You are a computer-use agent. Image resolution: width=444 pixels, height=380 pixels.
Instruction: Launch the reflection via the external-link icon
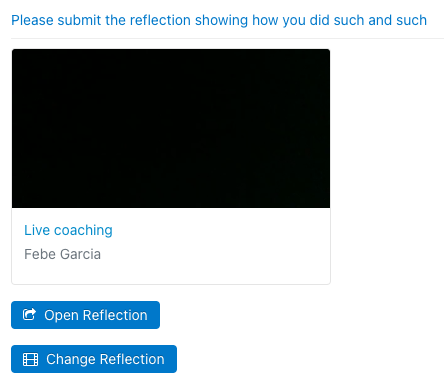[x=29, y=314]
